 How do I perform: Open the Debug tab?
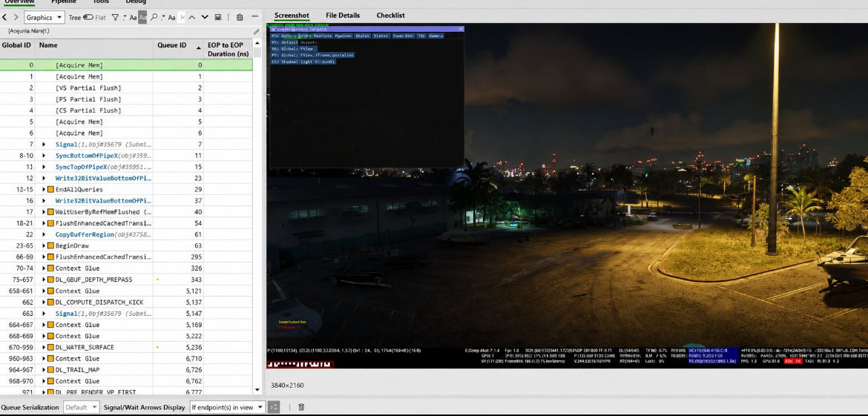(136, 1)
